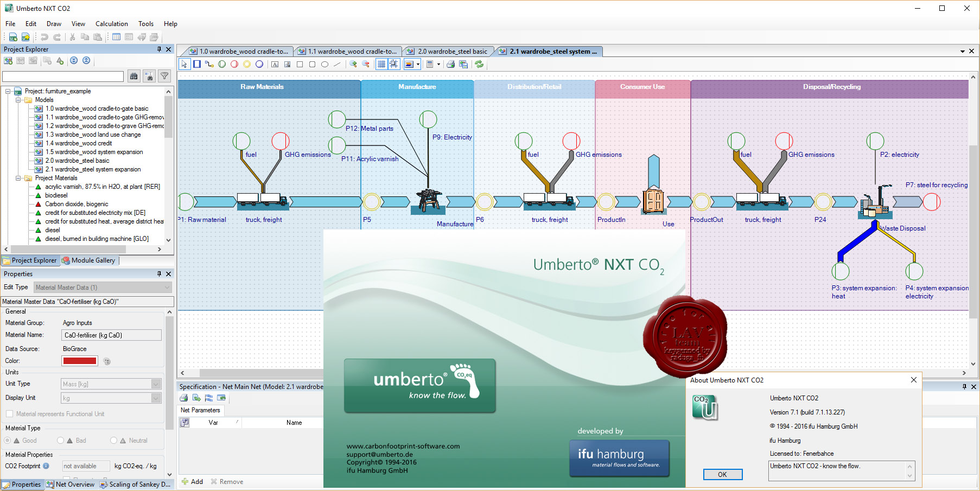
Task: Toggle the grid display button
Action: pos(381,64)
